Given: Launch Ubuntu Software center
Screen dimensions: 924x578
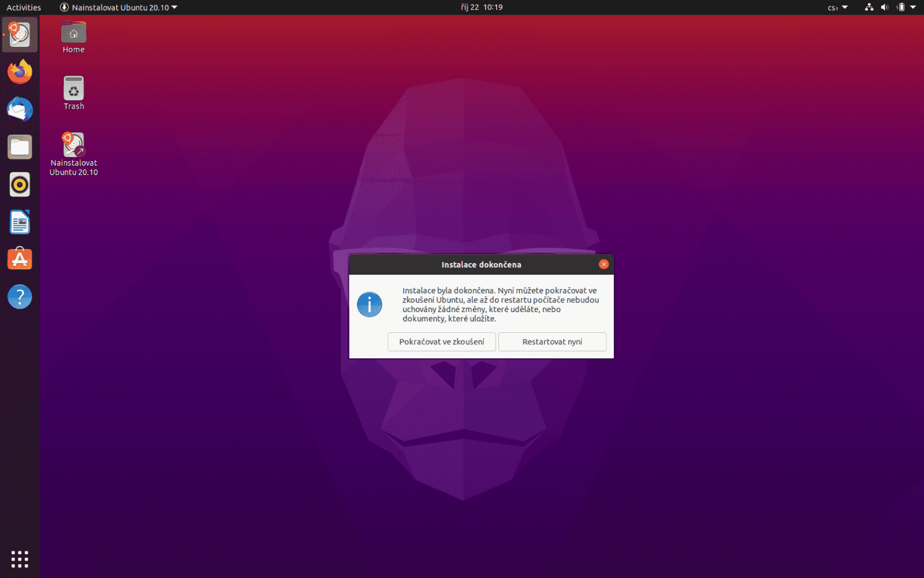Looking at the screenshot, I should pyautogui.click(x=19, y=259).
